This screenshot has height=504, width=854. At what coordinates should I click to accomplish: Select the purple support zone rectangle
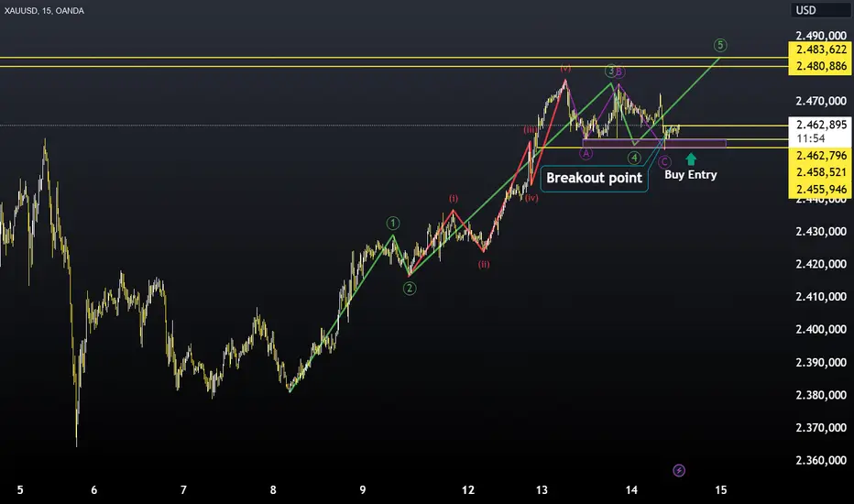[x=654, y=143]
